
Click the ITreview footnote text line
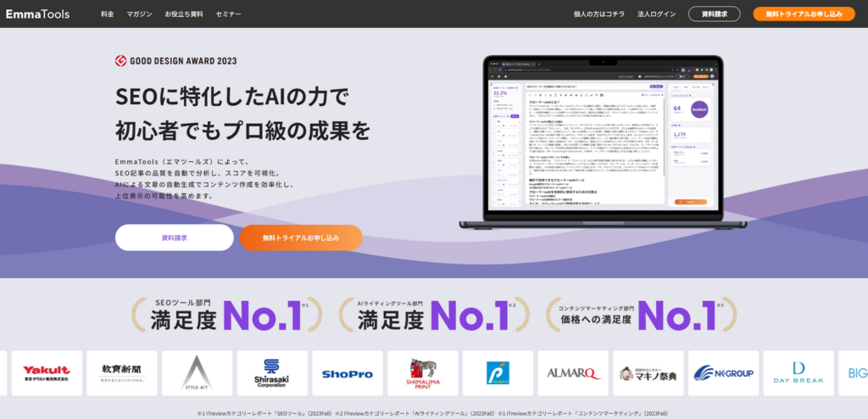(433, 413)
